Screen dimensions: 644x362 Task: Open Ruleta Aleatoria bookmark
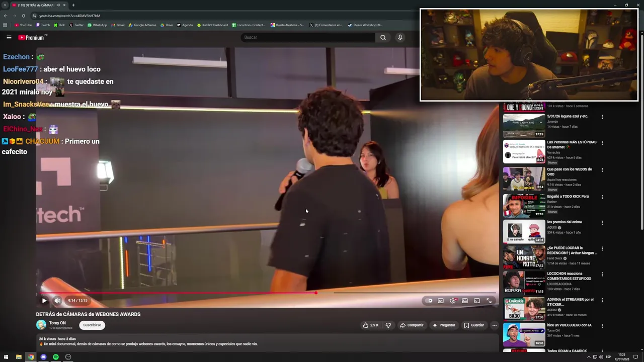click(287, 25)
